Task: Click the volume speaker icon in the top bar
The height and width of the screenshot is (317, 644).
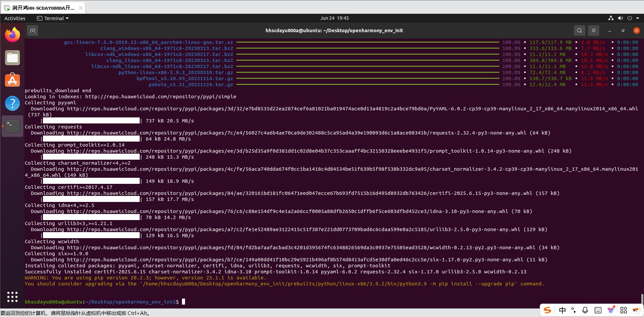Action: (620, 18)
